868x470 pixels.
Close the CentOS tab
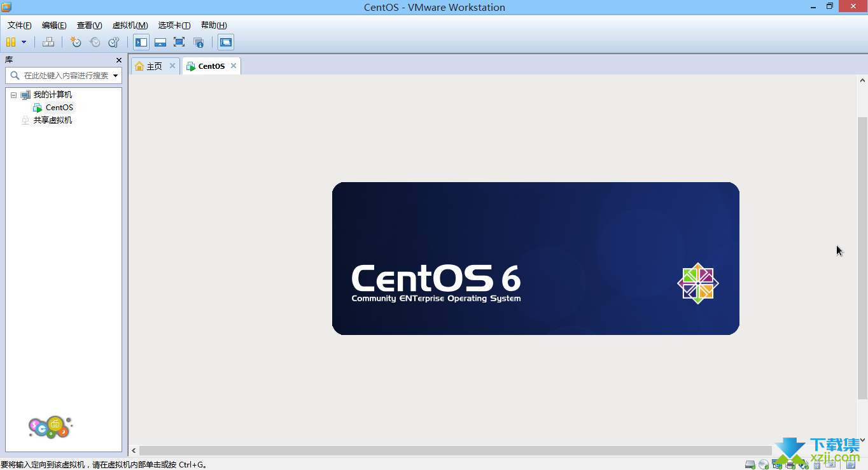pyautogui.click(x=234, y=66)
